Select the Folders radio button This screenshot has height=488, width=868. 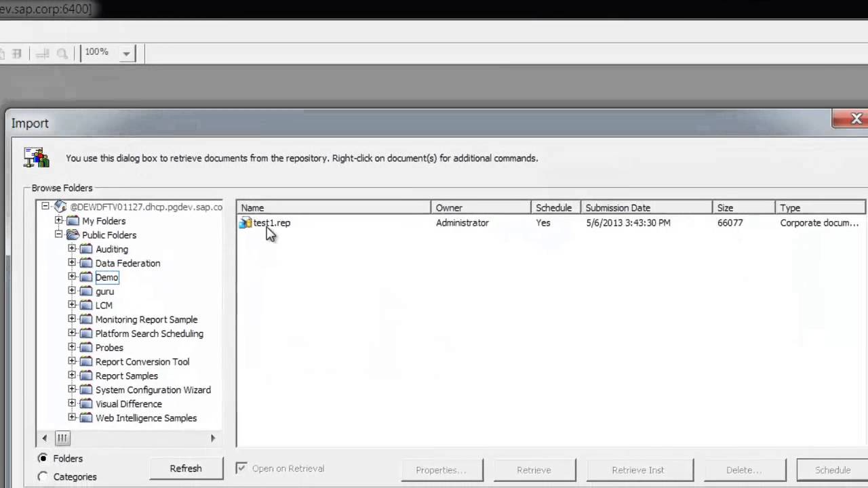43,458
